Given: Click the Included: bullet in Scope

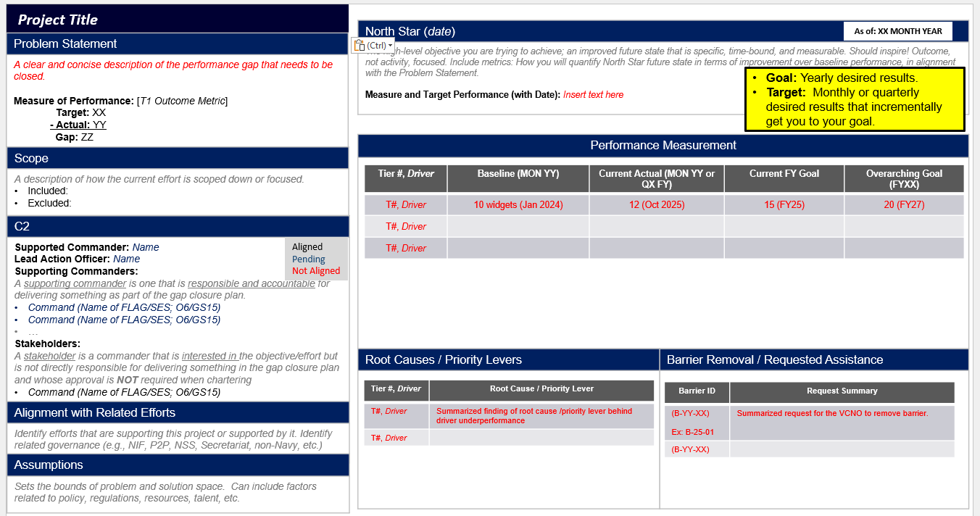Looking at the screenshot, I should pyautogui.click(x=48, y=191).
